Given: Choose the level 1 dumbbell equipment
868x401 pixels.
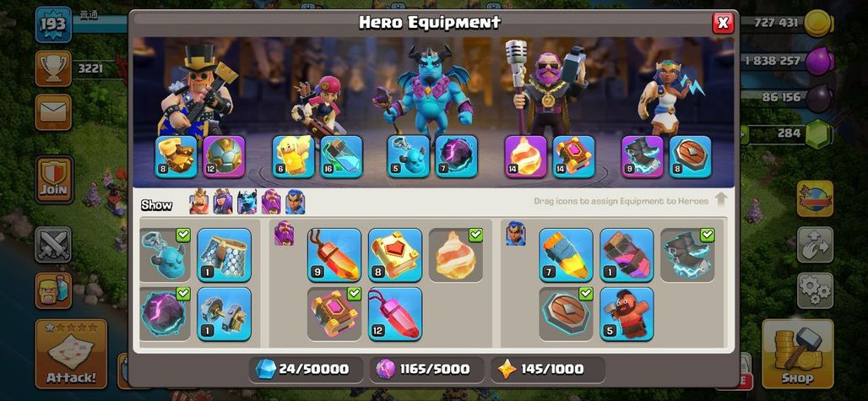Looking at the screenshot, I should pyautogui.click(x=225, y=313).
